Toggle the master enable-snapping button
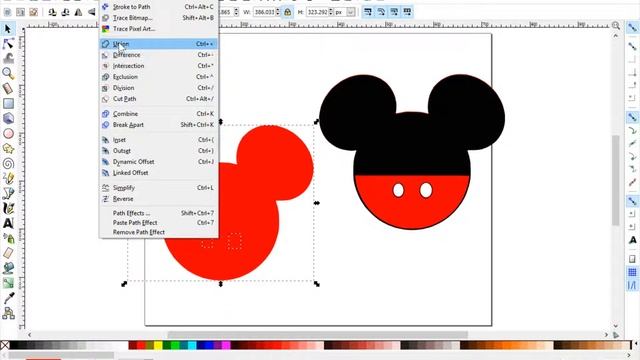This screenshot has width=640, height=360. [x=632, y=28]
